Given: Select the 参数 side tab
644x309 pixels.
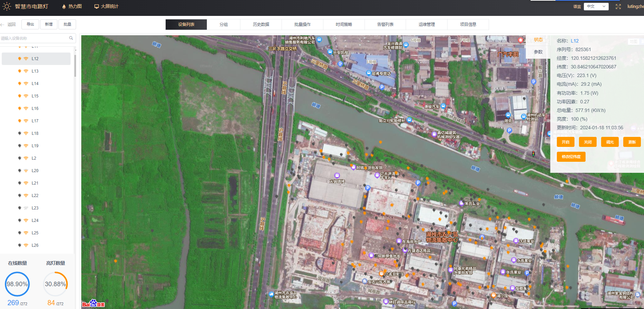Looking at the screenshot, I should tap(538, 52).
